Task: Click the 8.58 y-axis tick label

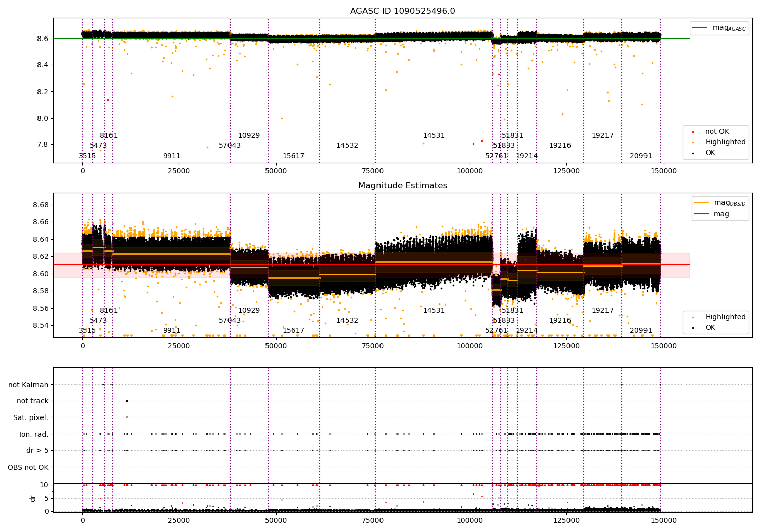Action: pos(41,291)
